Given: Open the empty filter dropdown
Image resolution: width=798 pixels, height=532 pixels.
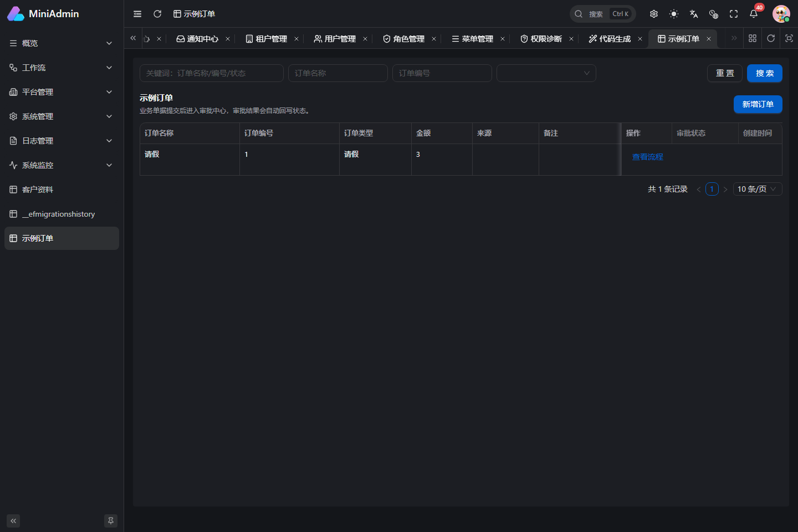Looking at the screenshot, I should (546, 73).
